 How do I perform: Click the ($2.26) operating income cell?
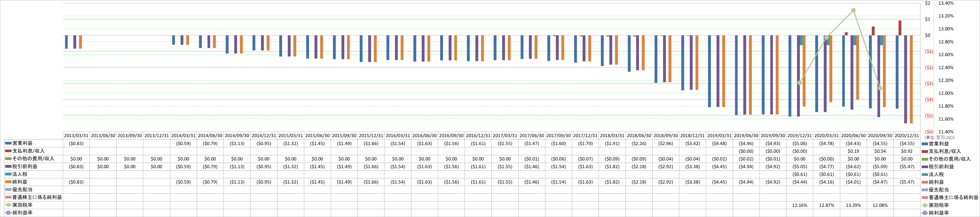[x=639, y=143]
